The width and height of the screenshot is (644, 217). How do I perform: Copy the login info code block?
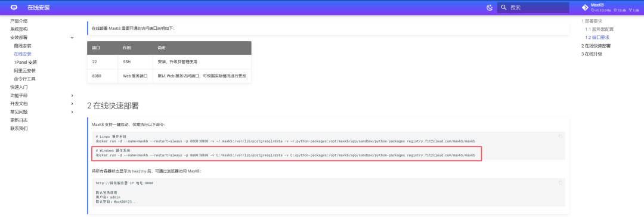[x=561, y=183]
